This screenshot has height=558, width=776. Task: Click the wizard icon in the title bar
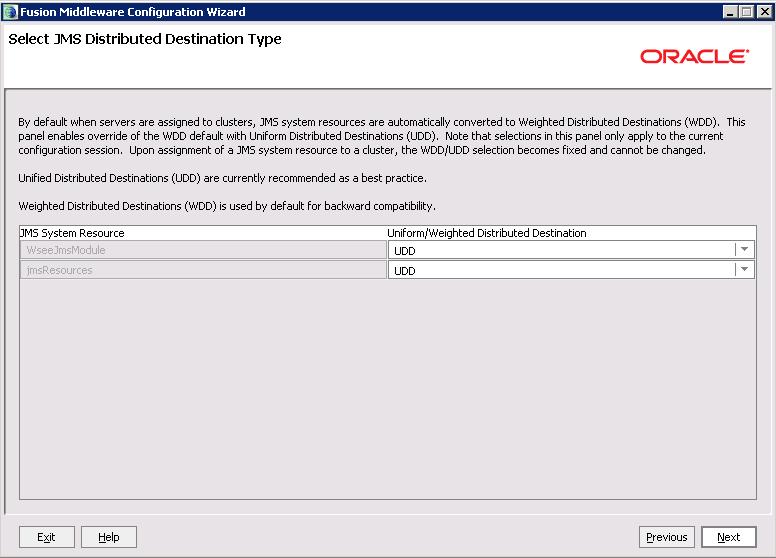tap(10, 12)
